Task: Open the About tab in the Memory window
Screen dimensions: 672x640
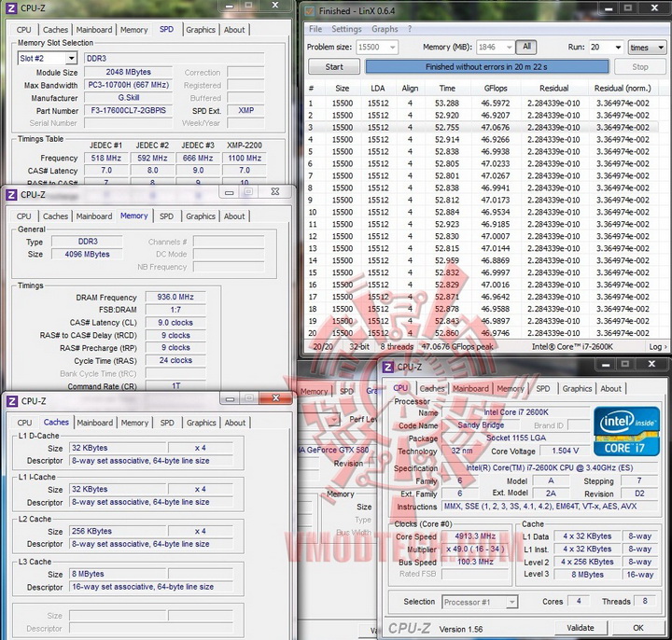Action: click(x=234, y=216)
